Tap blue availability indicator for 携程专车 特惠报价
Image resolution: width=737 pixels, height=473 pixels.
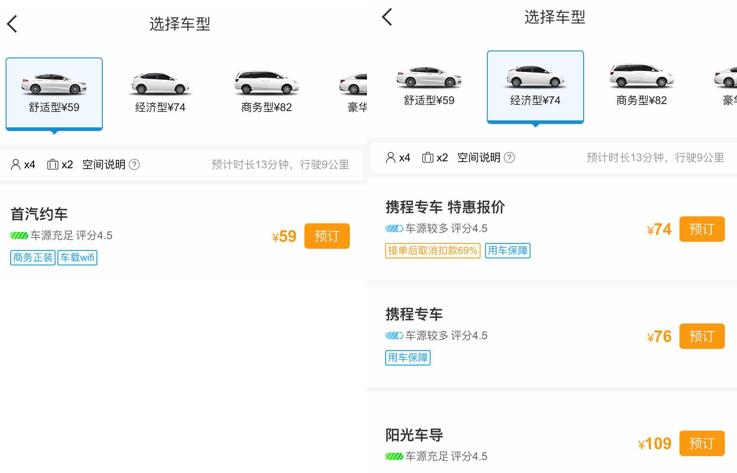pos(394,229)
